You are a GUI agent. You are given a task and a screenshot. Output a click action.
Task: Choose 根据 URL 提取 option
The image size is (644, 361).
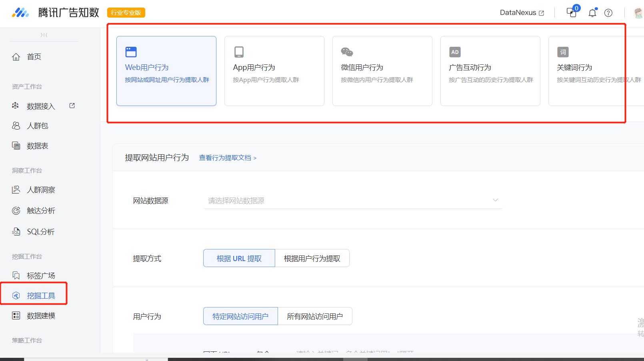tap(239, 258)
